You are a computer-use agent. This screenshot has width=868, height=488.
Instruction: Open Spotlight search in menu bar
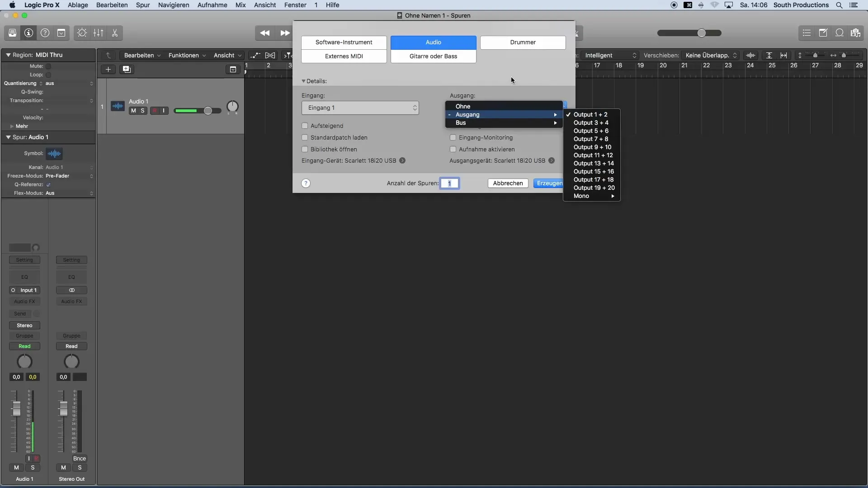[x=839, y=5]
